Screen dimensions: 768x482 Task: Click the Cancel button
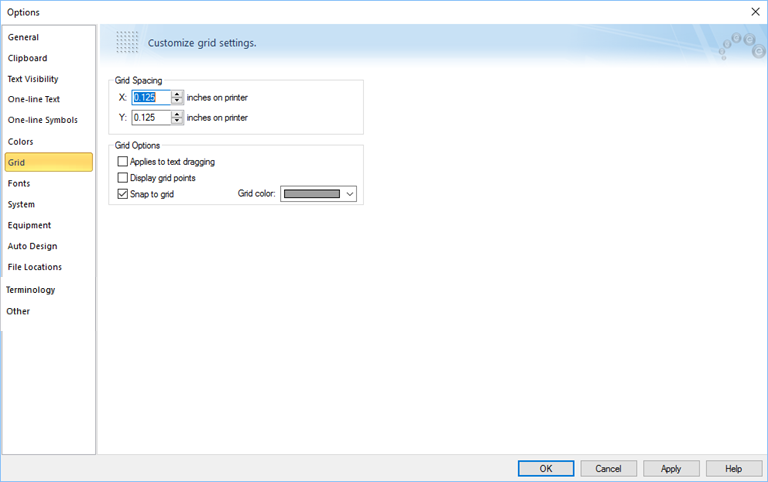[608, 468]
